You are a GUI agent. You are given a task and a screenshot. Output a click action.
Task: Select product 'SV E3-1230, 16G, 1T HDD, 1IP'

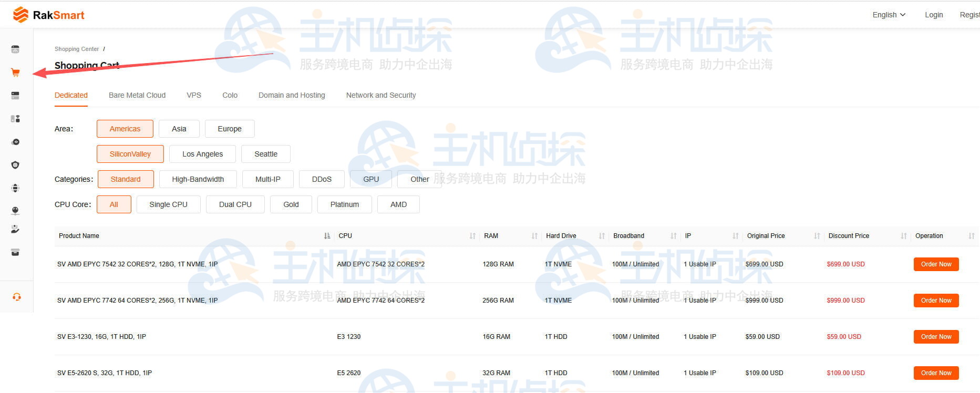[x=101, y=337]
